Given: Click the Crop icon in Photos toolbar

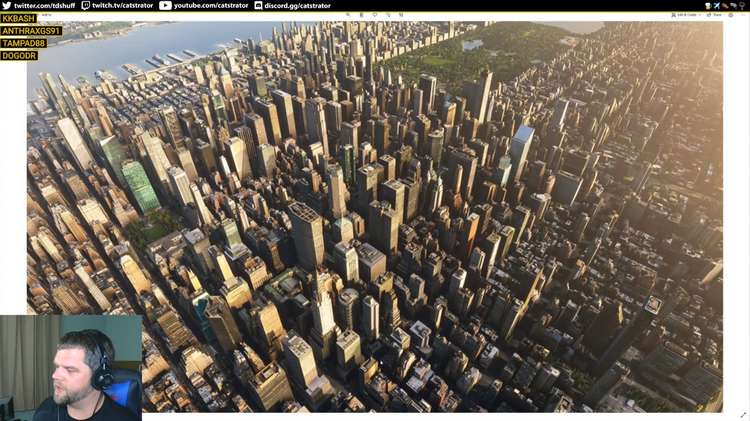Looking at the screenshot, I should click(x=401, y=15).
